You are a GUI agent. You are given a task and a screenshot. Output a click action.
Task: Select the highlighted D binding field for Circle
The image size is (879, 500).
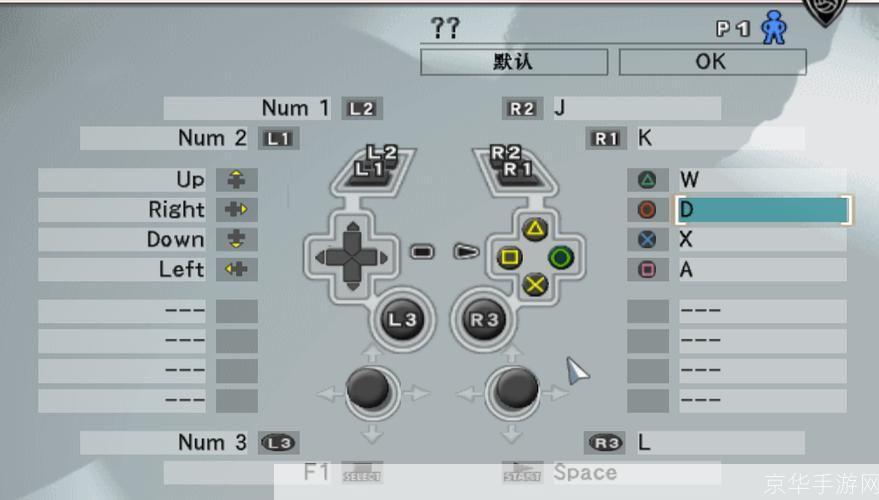pyautogui.click(x=763, y=210)
